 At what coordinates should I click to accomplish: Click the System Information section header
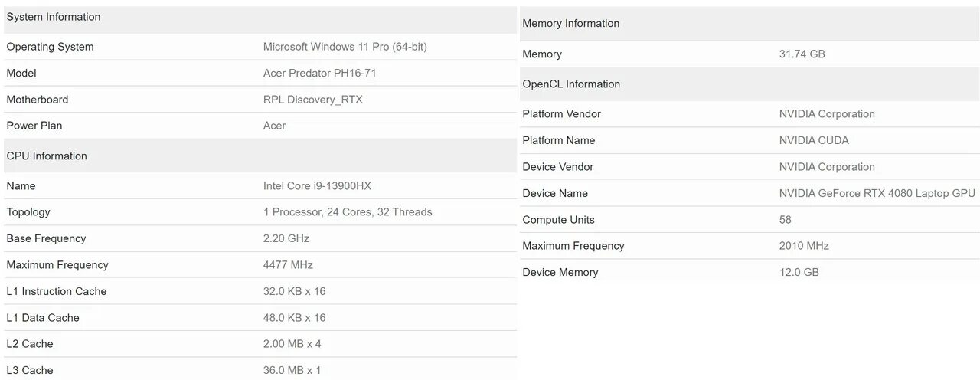pos(54,17)
